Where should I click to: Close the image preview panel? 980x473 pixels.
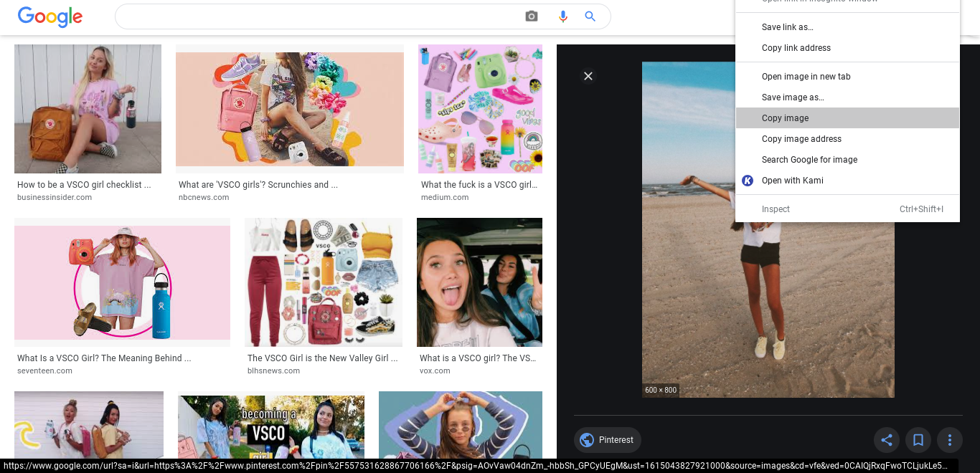pos(588,76)
